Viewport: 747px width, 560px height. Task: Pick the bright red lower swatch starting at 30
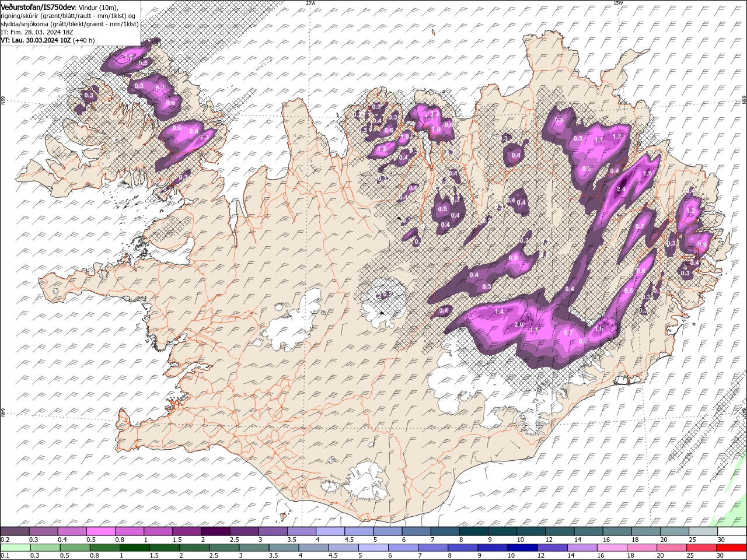(x=732, y=547)
